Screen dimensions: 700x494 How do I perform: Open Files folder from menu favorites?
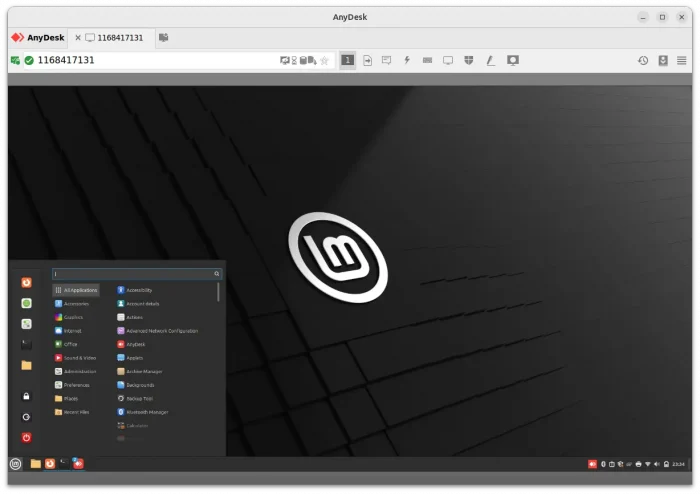coord(26,365)
